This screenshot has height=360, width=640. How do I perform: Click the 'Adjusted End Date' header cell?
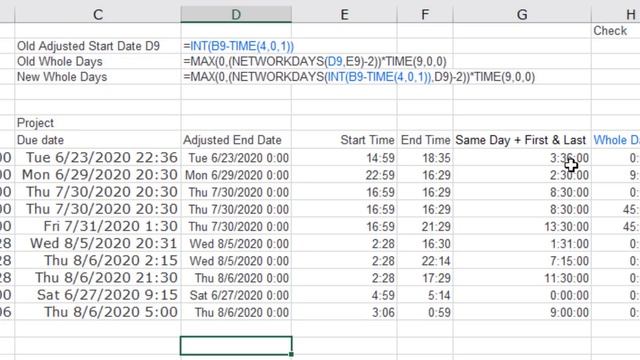coord(232,140)
